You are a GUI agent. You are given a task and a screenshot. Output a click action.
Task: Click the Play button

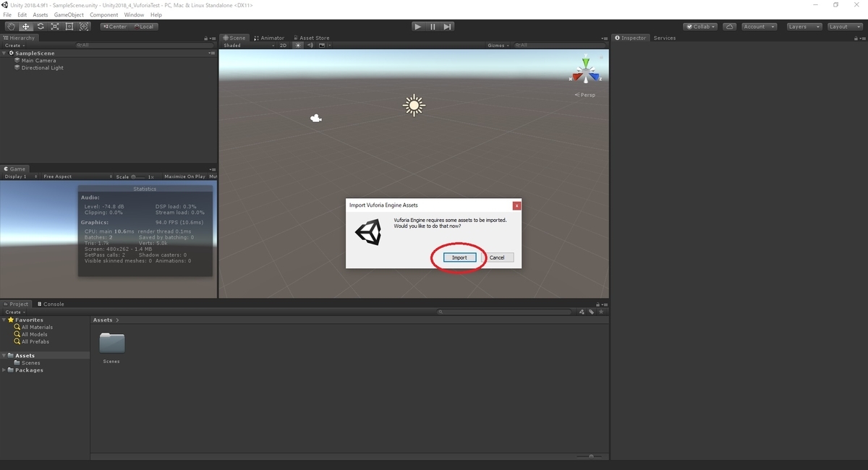417,27
